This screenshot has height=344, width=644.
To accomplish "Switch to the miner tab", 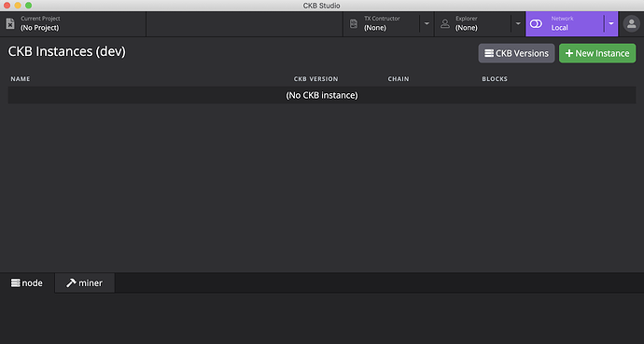I will (85, 282).
